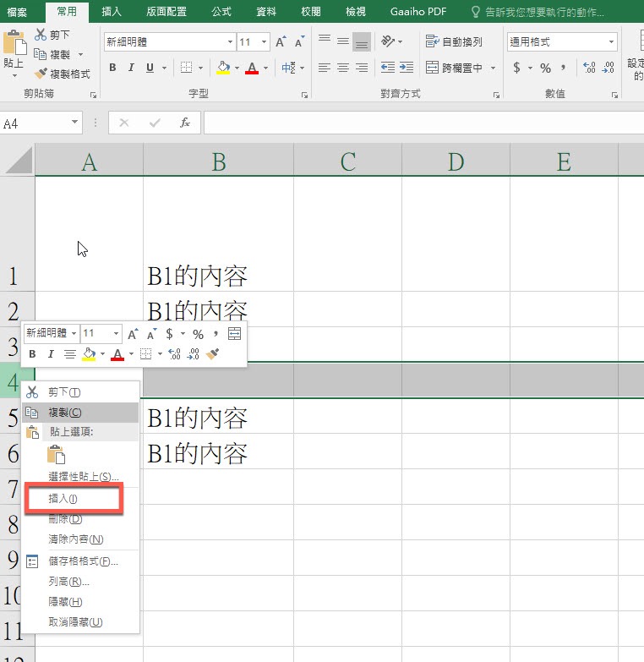Click the percent style button in ribbon
Viewport: 644px width, 662px height.
545,68
